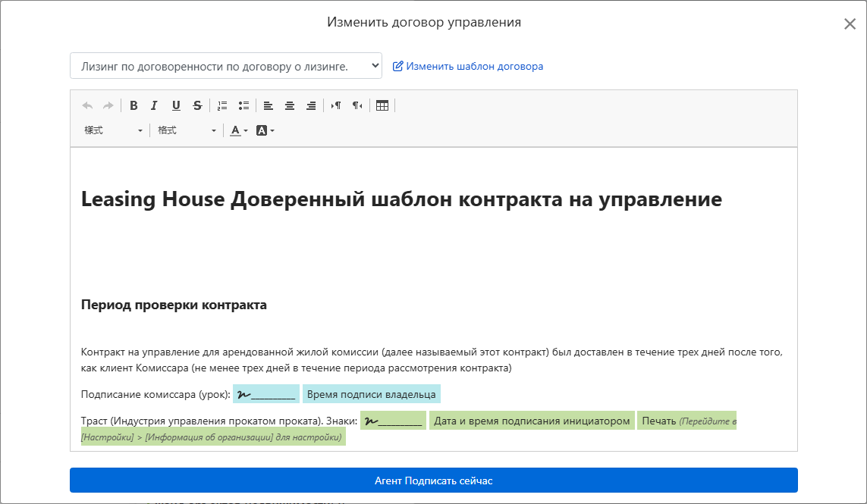
Task: Undo the last edit in the editor
Action: [87, 105]
